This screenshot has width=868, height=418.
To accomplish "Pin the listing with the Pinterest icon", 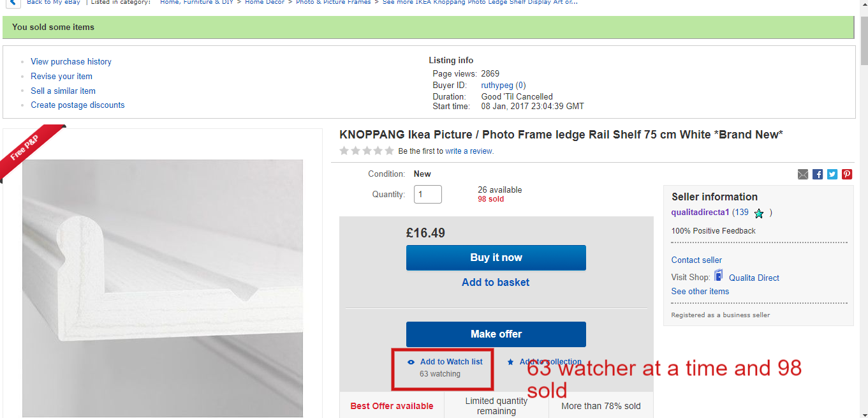I will (846, 174).
